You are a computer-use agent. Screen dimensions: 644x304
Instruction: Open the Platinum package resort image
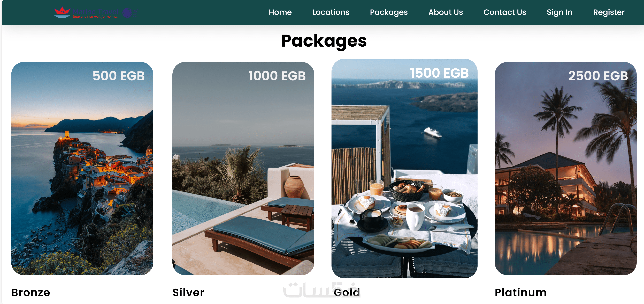point(565,168)
